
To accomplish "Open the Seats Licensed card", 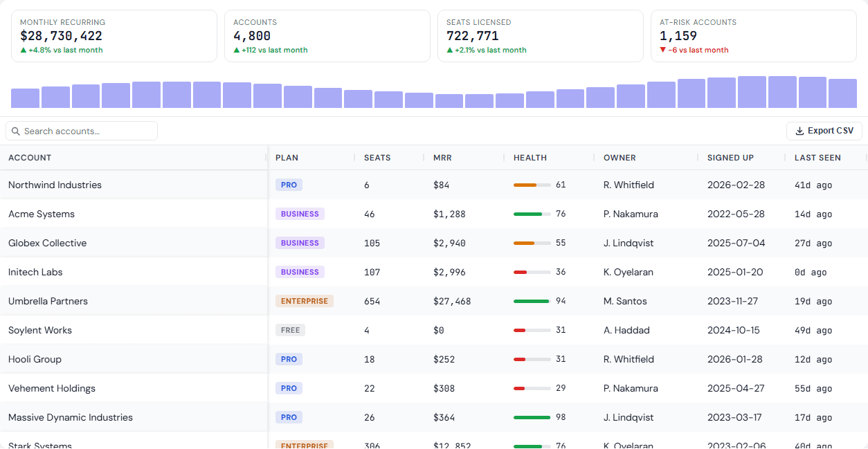I will (541, 36).
